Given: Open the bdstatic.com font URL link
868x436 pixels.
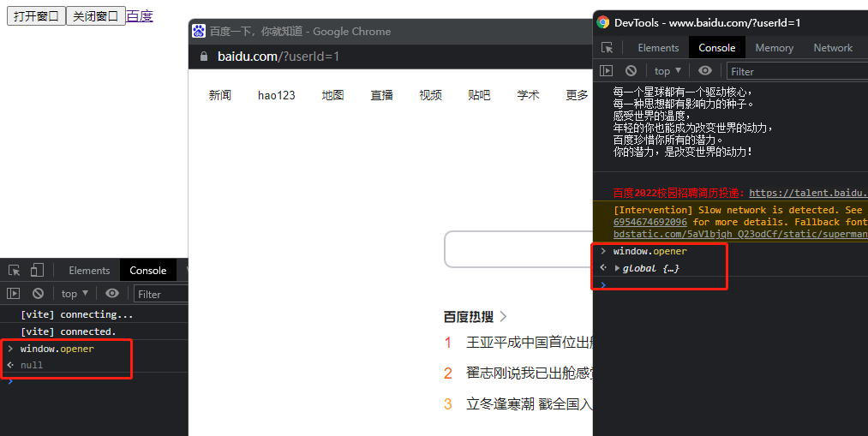Looking at the screenshot, I should point(740,234).
